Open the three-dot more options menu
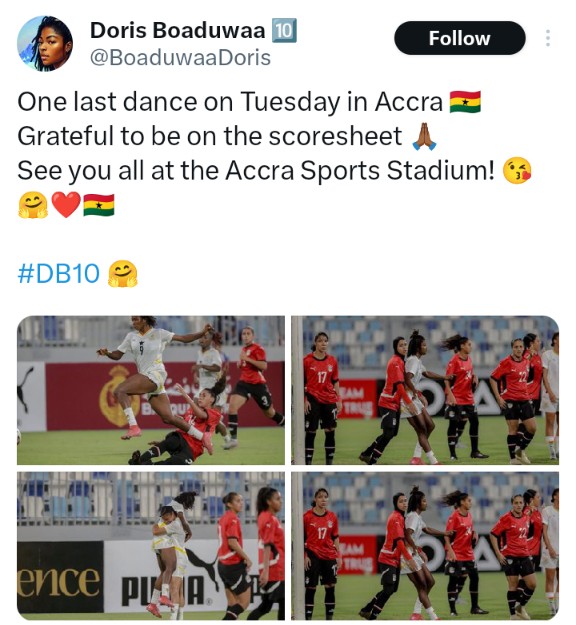The image size is (576, 625). pyautogui.click(x=548, y=38)
